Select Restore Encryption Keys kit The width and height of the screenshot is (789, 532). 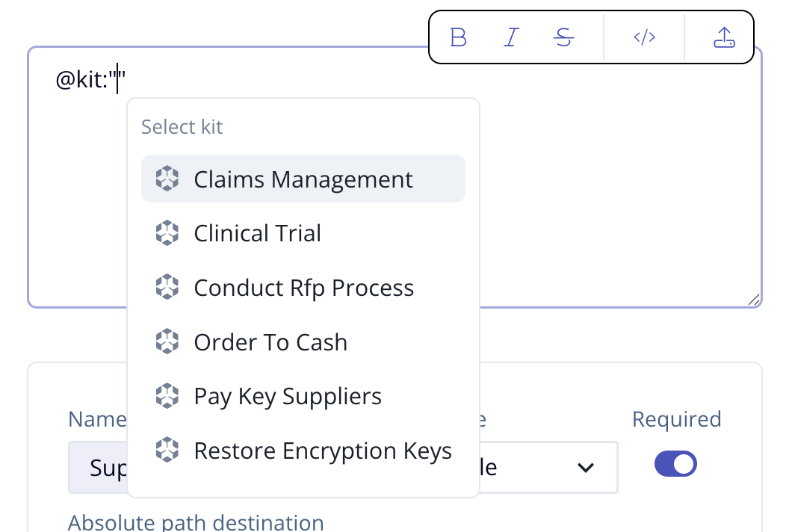(322, 451)
